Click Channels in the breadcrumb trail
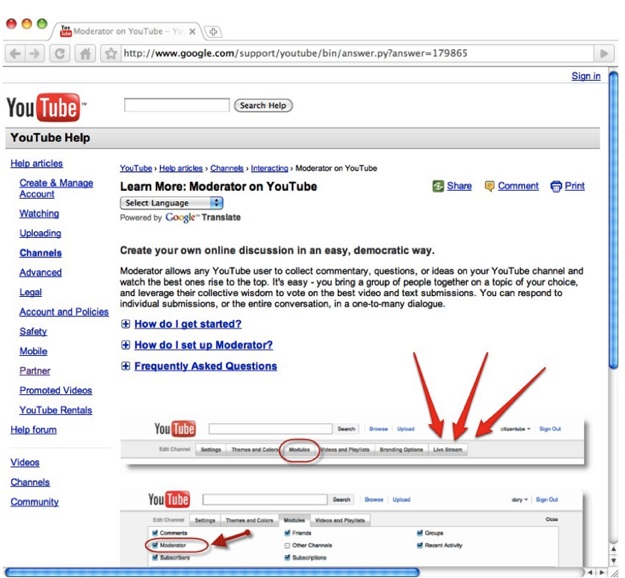 pos(227,168)
